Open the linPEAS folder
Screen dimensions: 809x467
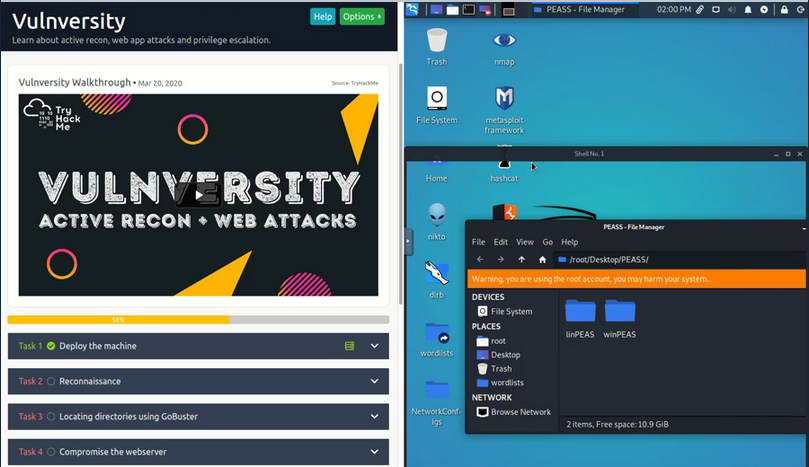[x=580, y=318]
